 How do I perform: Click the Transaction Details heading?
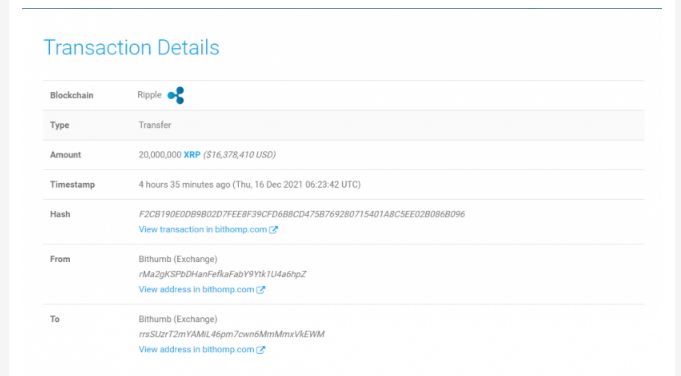click(x=132, y=47)
